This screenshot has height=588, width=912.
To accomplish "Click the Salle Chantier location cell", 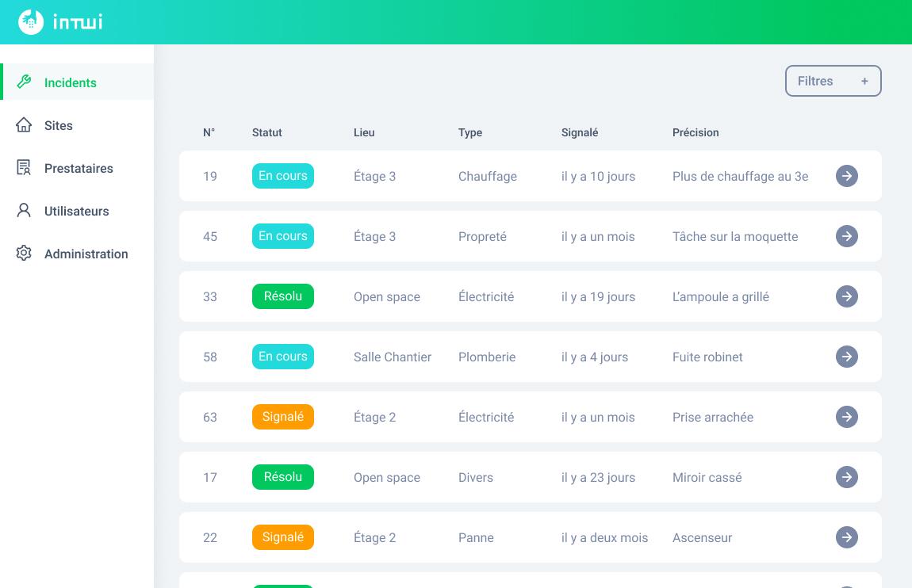I will tap(393, 357).
